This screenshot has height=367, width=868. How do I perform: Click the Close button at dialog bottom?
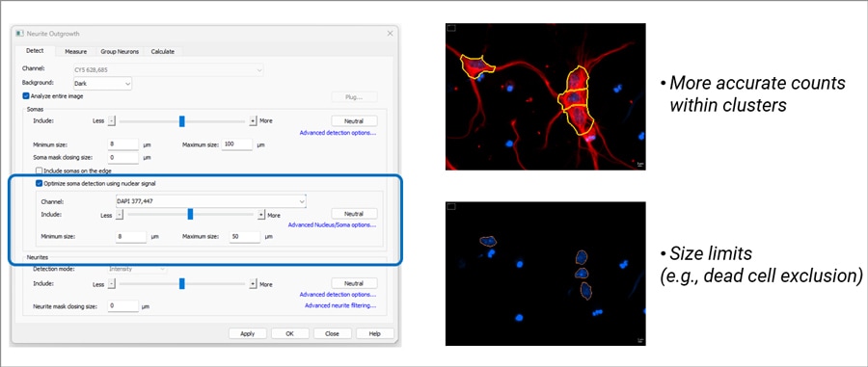[x=332, y=333]
